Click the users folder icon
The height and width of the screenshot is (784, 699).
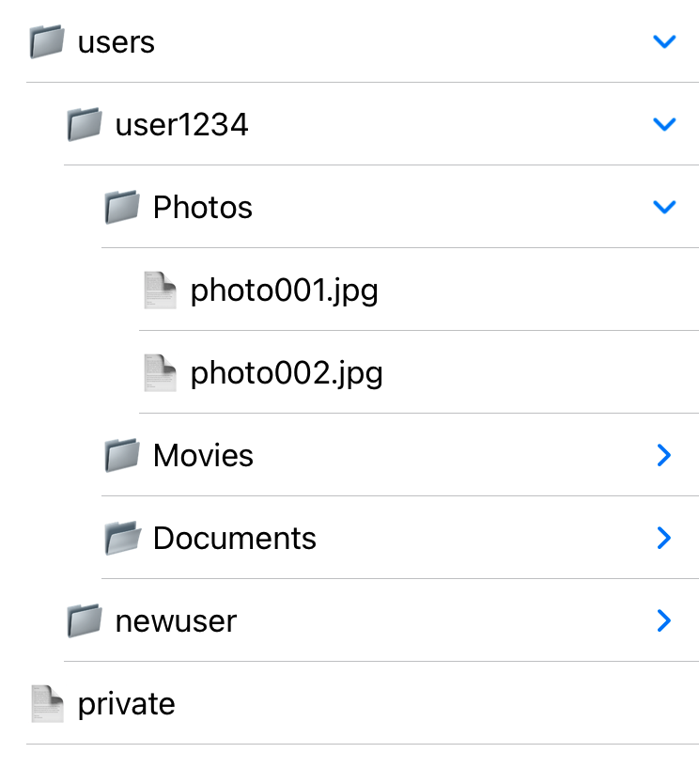click(47, 41)
